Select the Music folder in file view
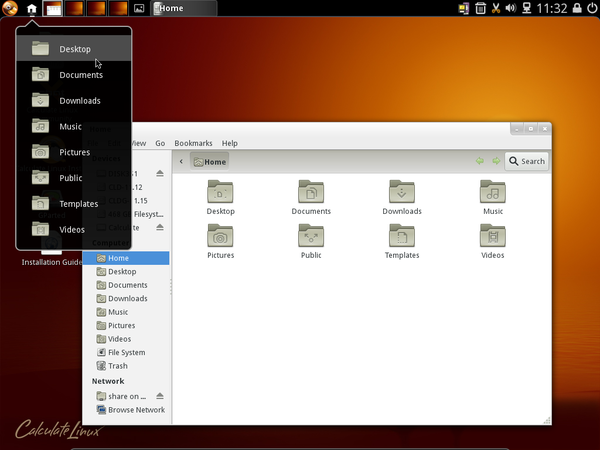The width and height of the screenshot is (600, 450). [493, 197]
